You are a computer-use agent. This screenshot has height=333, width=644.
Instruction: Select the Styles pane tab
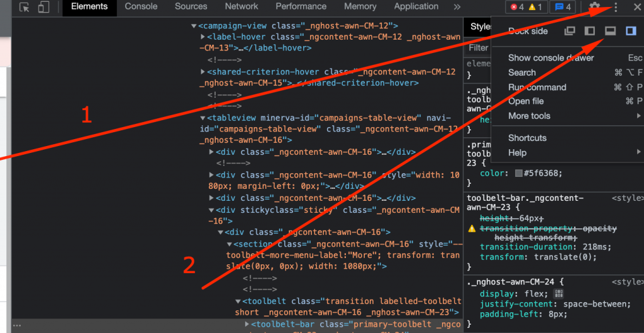tap(480, 26)
